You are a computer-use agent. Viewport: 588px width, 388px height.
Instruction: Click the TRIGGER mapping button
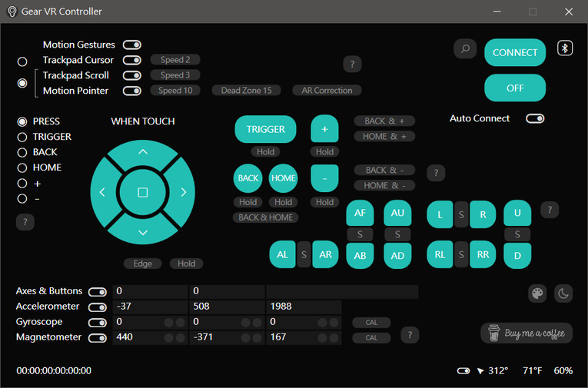coord(265,129)
